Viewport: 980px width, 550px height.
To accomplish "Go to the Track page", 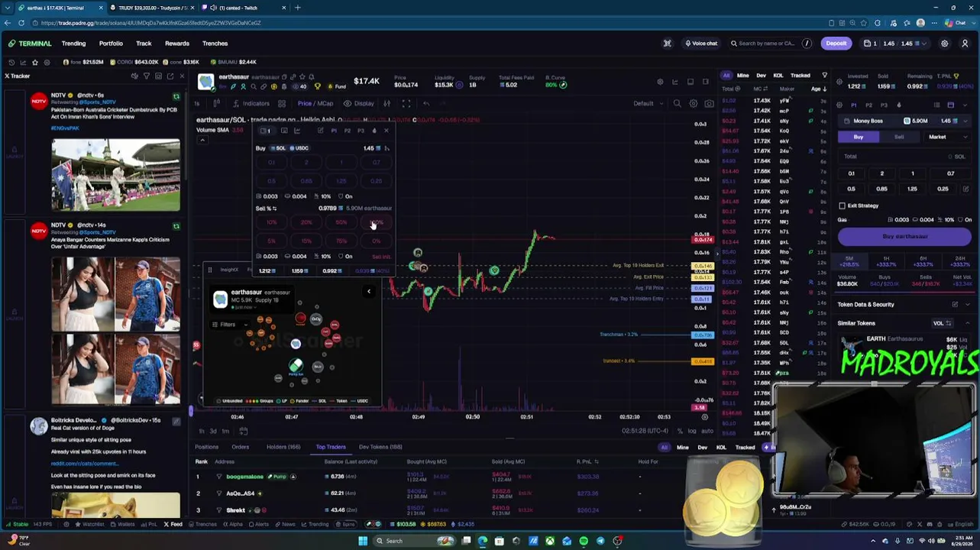I will [x=144, y=44].
